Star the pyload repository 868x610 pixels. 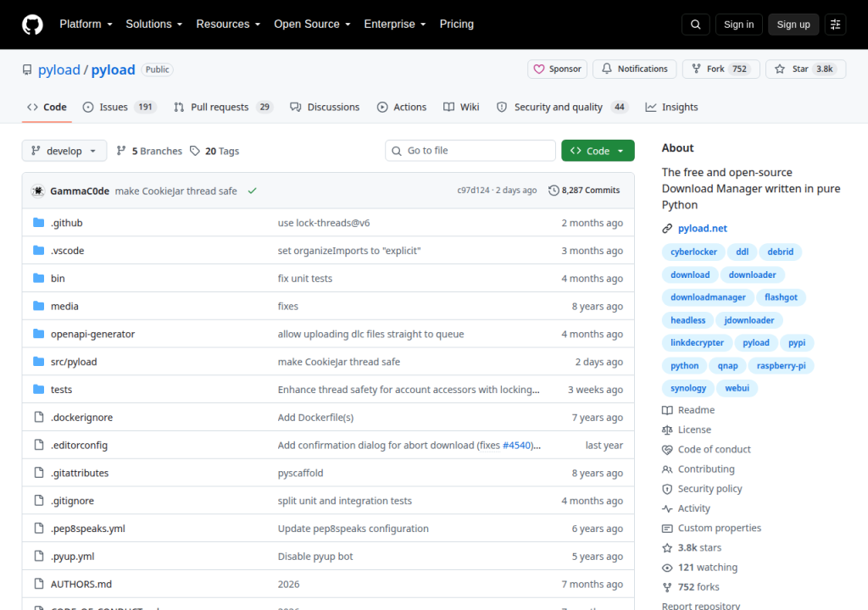coord(805,69)
